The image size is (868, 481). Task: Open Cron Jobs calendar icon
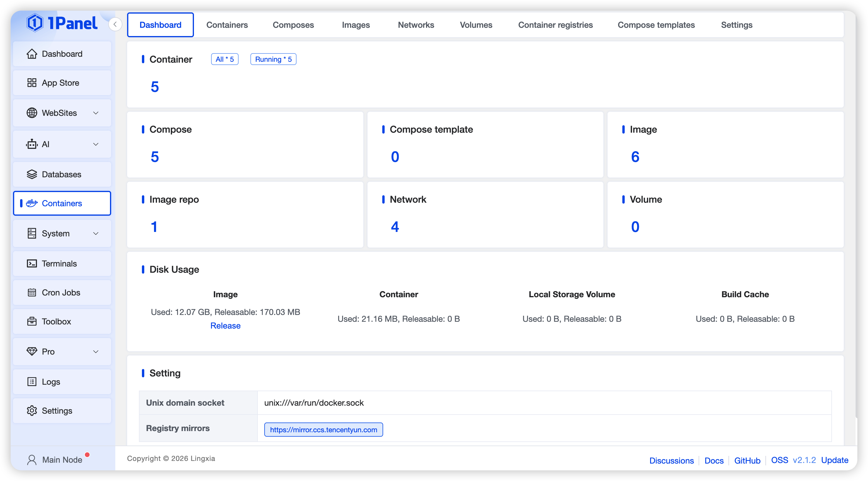(x=32, y=293)
